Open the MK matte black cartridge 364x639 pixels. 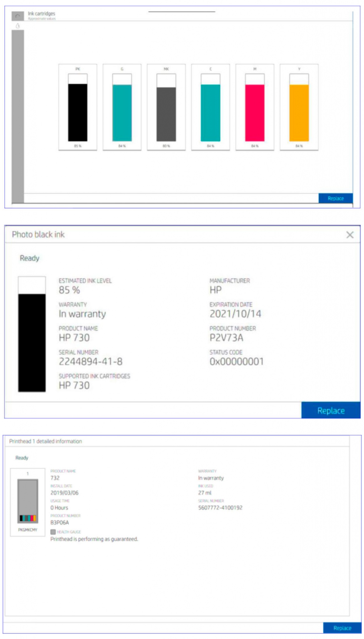[x=166, y=107]
